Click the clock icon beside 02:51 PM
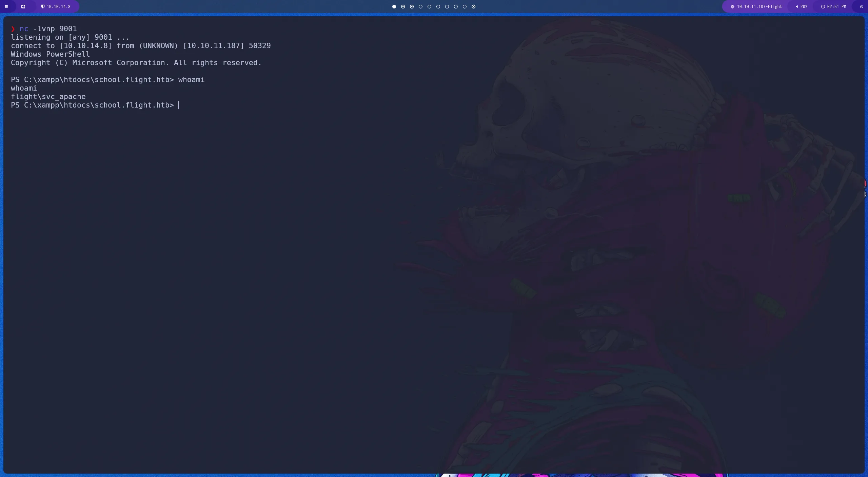Image resolution: width=868 pixels, height=477 pixels. 823,6
